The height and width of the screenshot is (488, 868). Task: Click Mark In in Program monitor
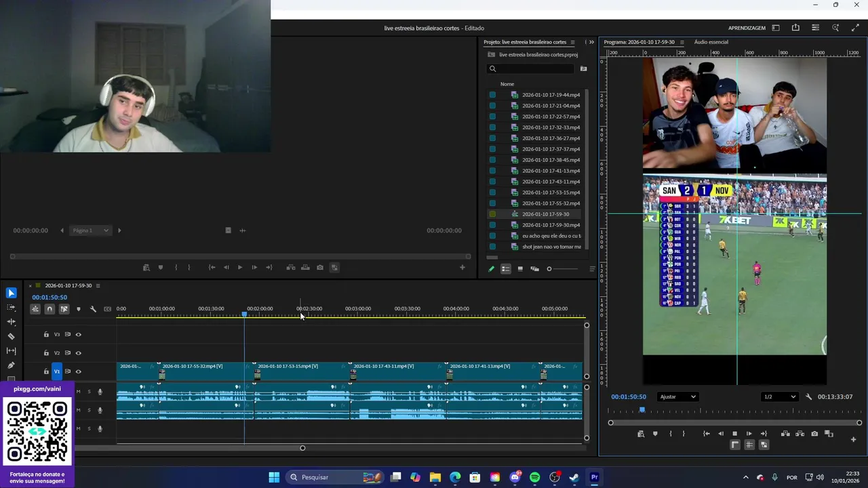pyautogui.click(x=671, y=434)
